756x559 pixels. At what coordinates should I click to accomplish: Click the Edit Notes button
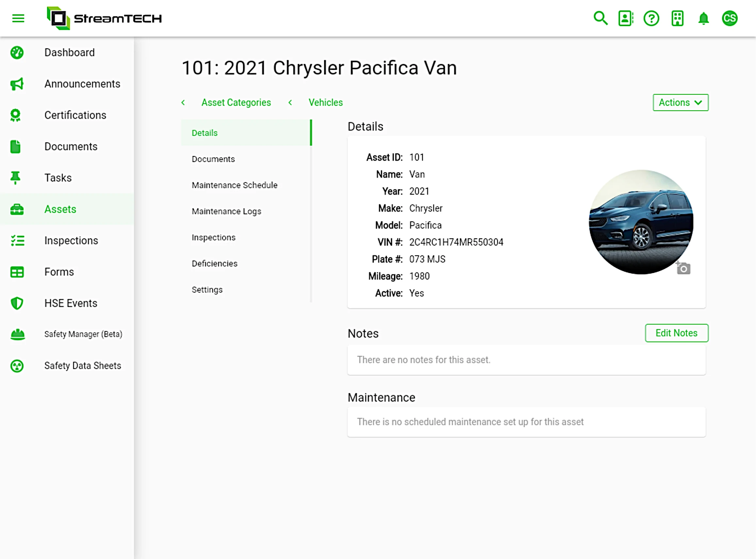(x=677, y=333)
